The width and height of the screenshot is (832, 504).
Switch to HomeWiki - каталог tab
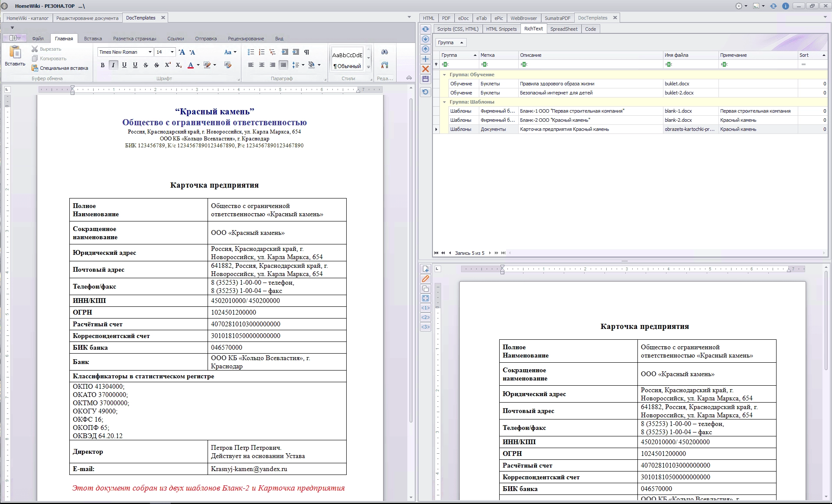point(28,18)
